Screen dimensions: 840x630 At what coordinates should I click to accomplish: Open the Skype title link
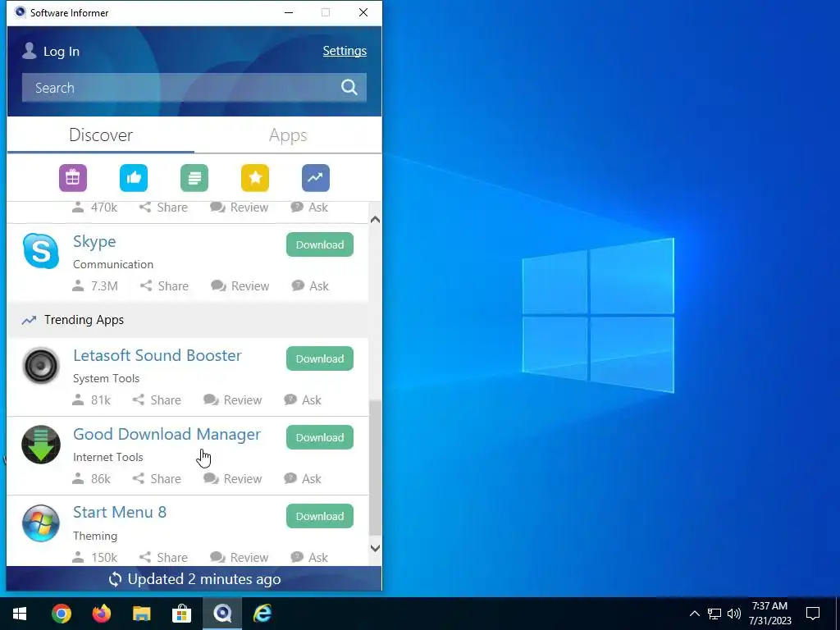[94, 242]
